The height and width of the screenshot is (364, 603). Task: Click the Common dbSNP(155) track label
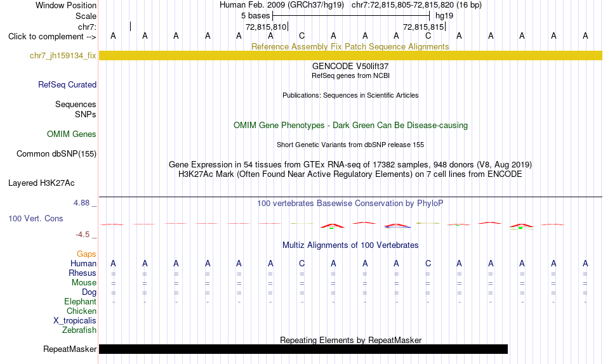(56, 153)
